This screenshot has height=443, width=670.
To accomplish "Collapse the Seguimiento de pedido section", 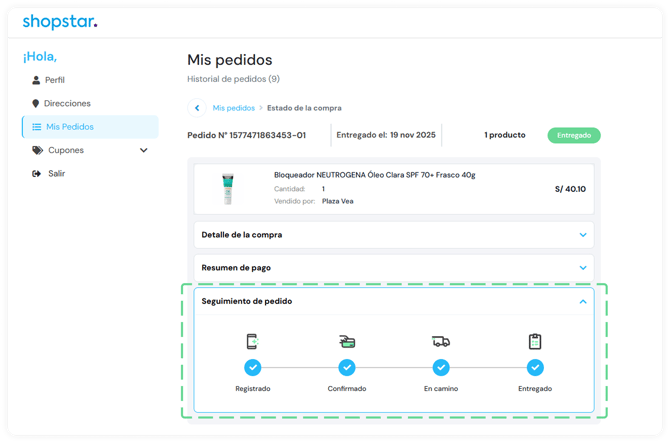I will click(583, 301).
